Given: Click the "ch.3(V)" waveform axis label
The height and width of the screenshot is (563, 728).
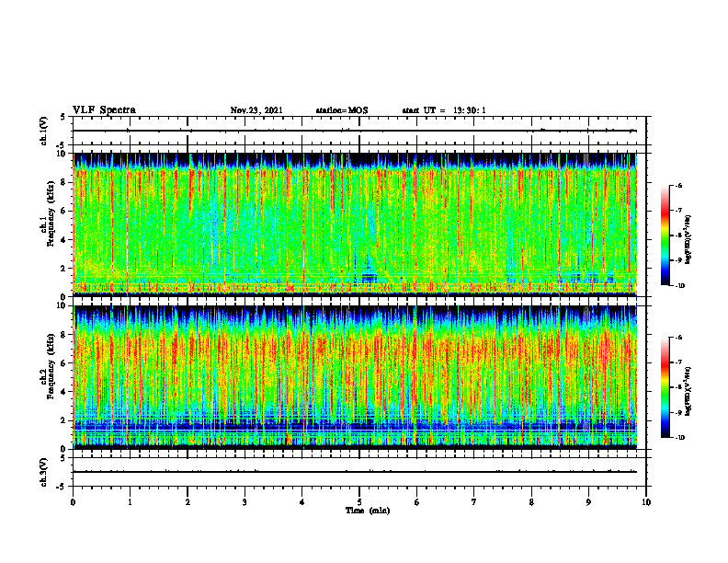Looking at the screenshot, I should click(x=43, y=472).
